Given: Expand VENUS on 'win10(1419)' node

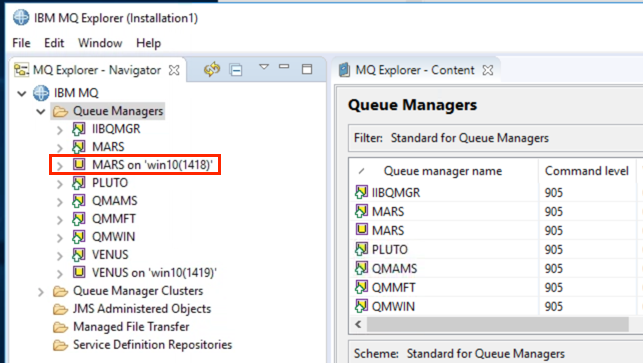Looking at the screenshot, I should (x=60, y=274).
